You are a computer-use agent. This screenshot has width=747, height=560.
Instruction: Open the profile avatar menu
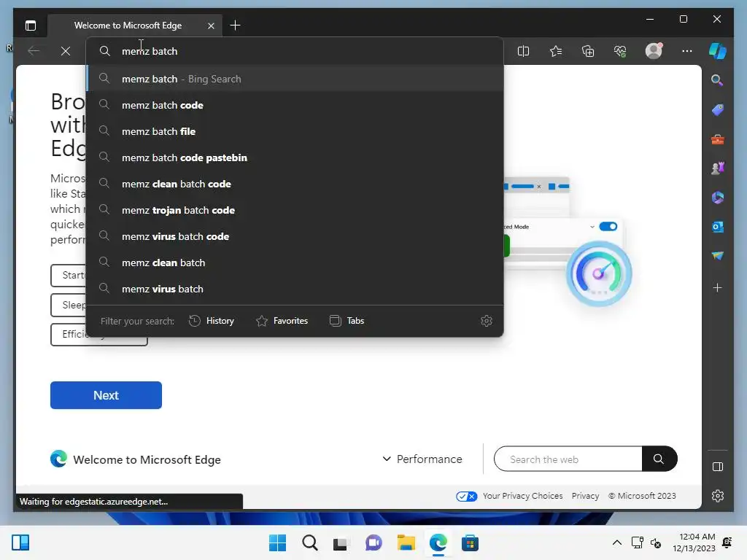(654, 50)
